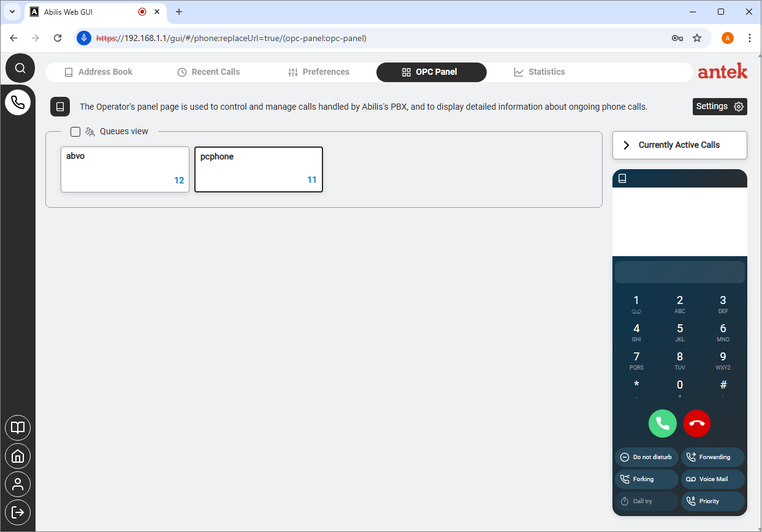The height and width of the screenshot is (532, 762).
Task: Enable the Queues view checkbox
Action: click(x=75, y=131)
